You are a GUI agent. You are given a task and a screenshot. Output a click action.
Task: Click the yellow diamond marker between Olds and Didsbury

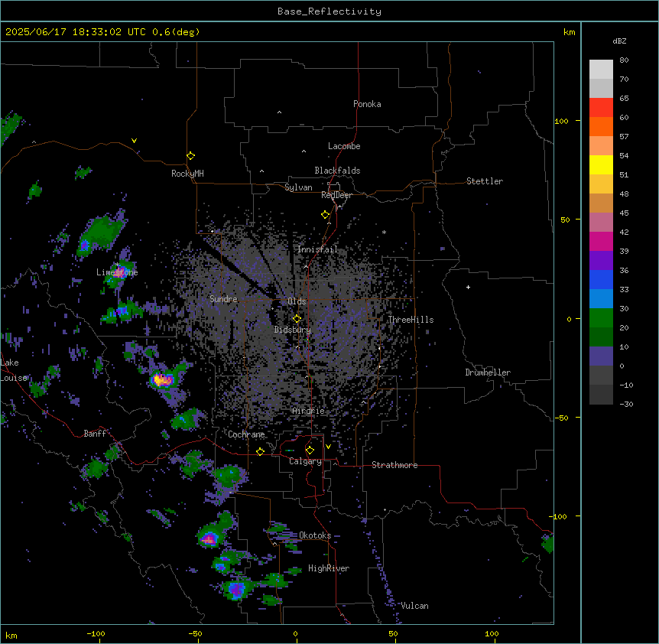[x=297, y=319]
